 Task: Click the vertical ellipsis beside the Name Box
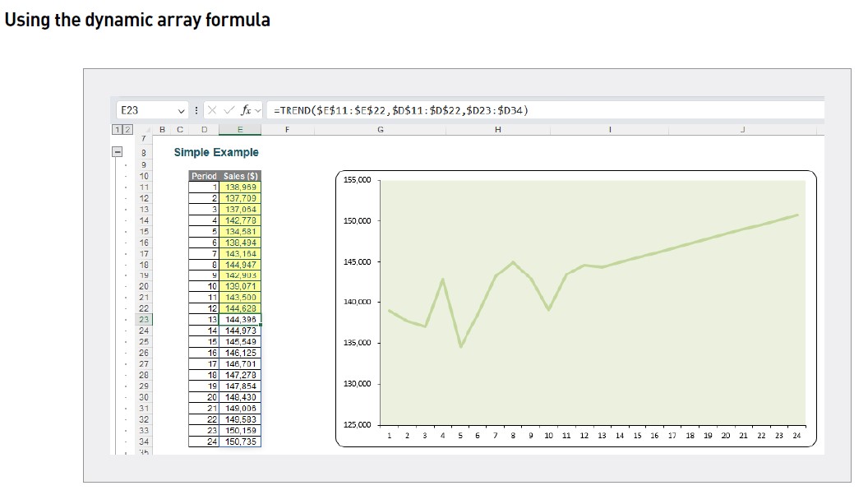pos(196,109)
